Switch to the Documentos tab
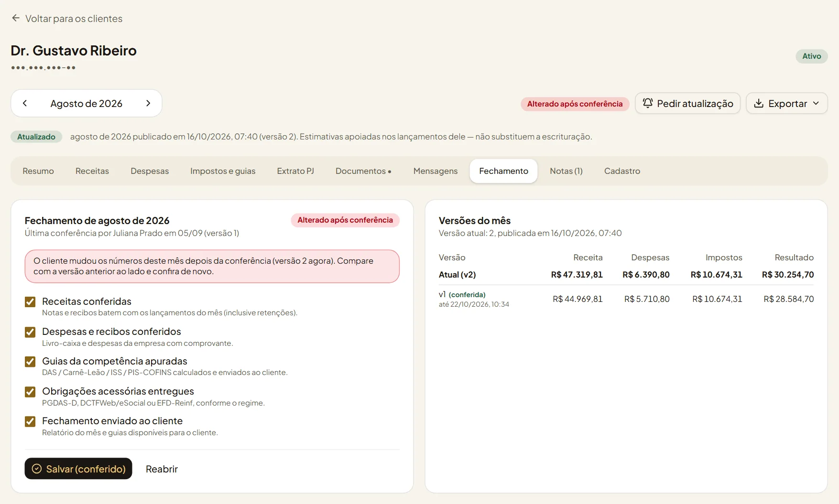The height and width of the screenshot is (504, 839). pyautogui.click(x=363, y=171)
